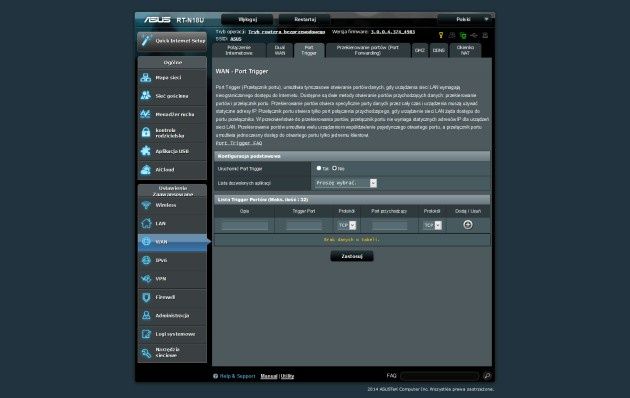
Task: Open Logi systemowe system logs
Action: click(x=172, y=334)
